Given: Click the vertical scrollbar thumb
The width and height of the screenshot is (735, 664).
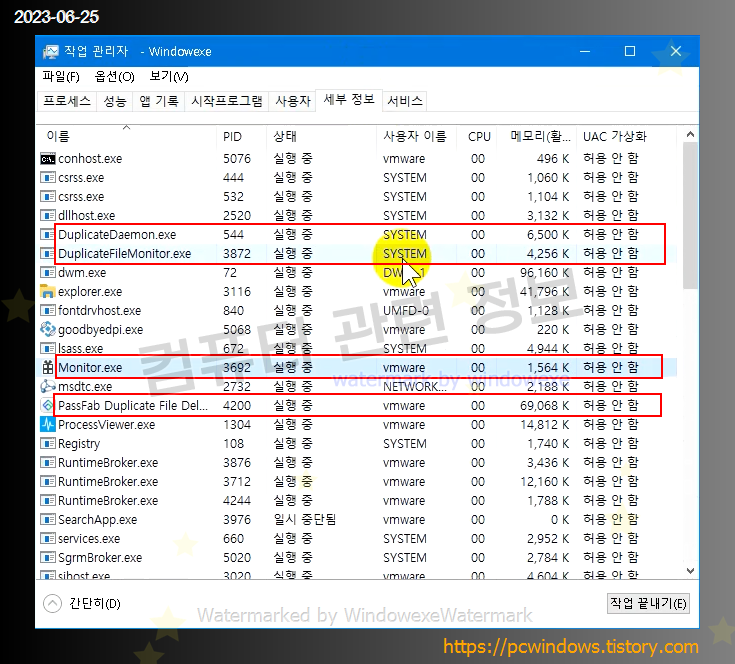Looking at the screenshot, I should (690, 216).
